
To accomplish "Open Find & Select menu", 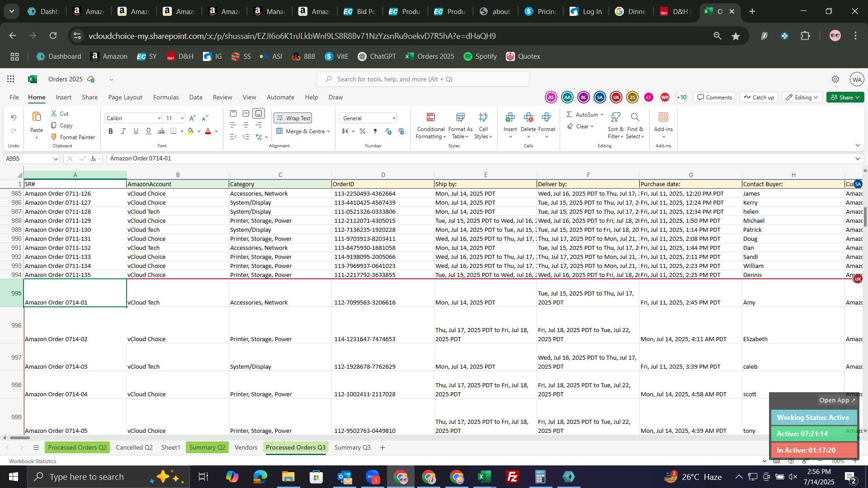I will [x=635, y=126].
